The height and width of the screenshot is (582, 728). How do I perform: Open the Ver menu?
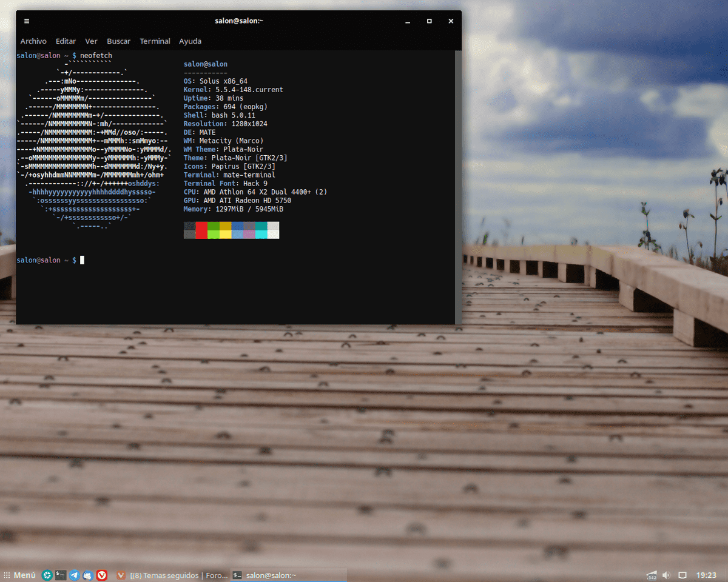tap(91, 41)
